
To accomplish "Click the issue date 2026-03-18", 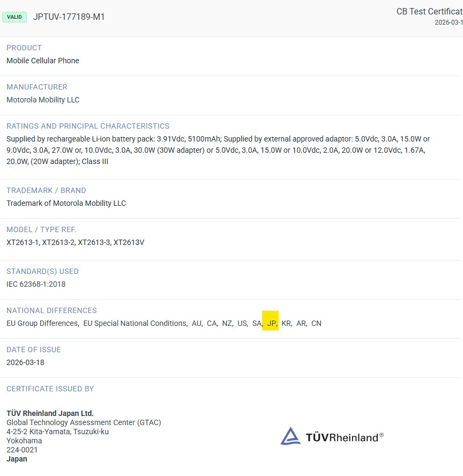I will 25,362.
